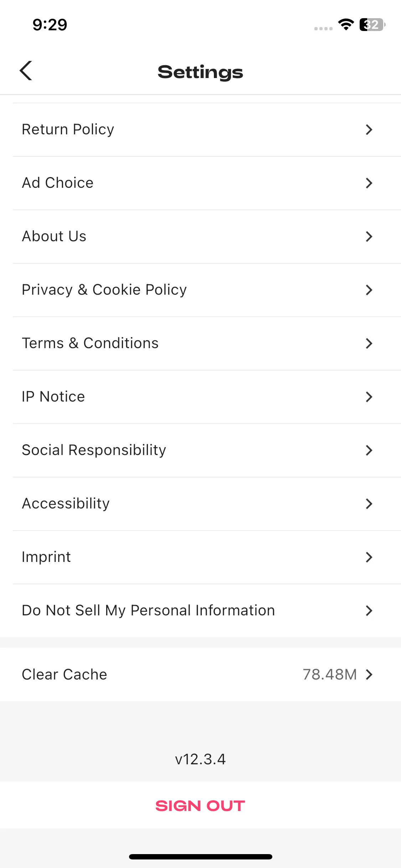
Task: Tap the 78.48M cache size value
Action: pyautogui.click(x=330, y=675)
